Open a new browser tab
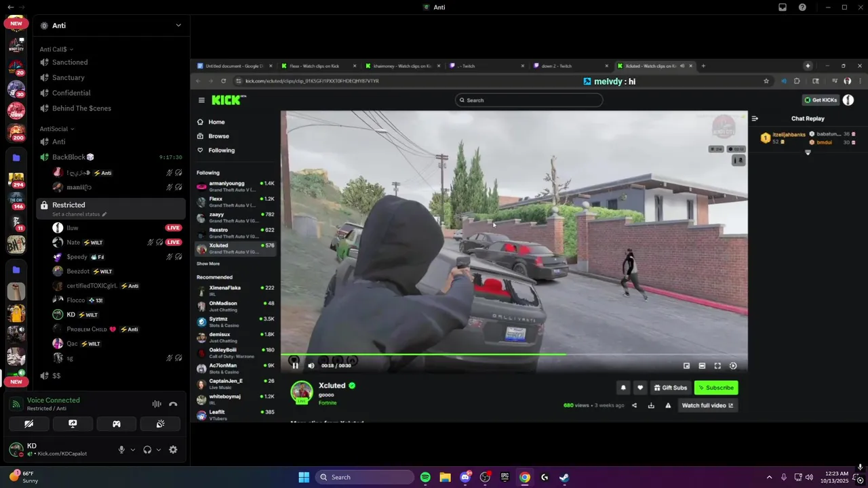 pyautogui.click(x=703, y=66)
